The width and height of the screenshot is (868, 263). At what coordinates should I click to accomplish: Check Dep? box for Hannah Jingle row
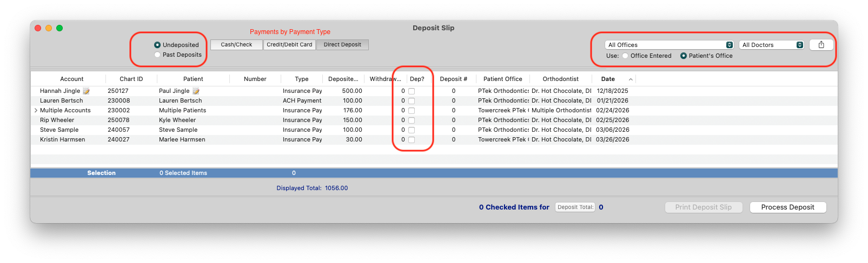tap(412, 91)
